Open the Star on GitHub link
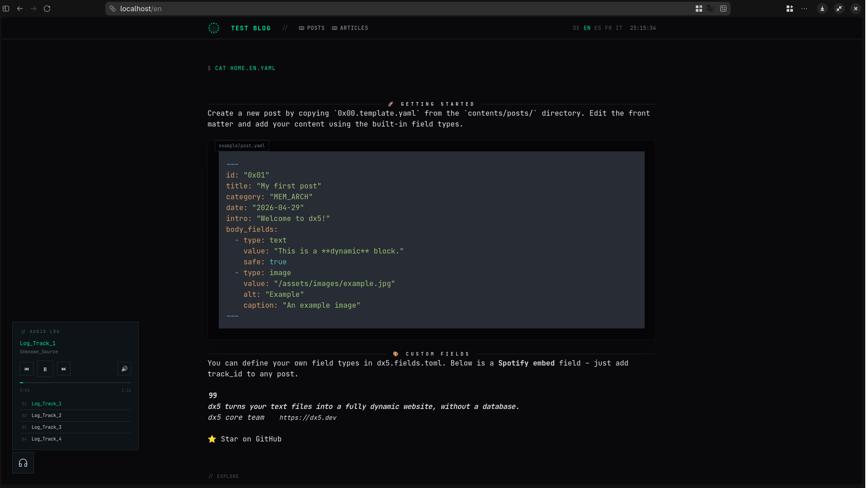This screenshot has height=488, width=868. click(x=245, y=439)
